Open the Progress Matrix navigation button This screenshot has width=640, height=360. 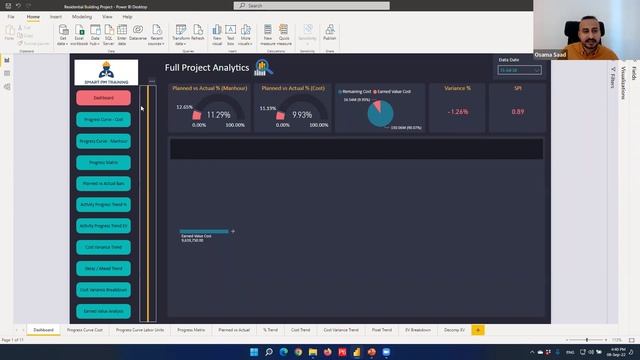pyautogui.click(x=104, y=162)
